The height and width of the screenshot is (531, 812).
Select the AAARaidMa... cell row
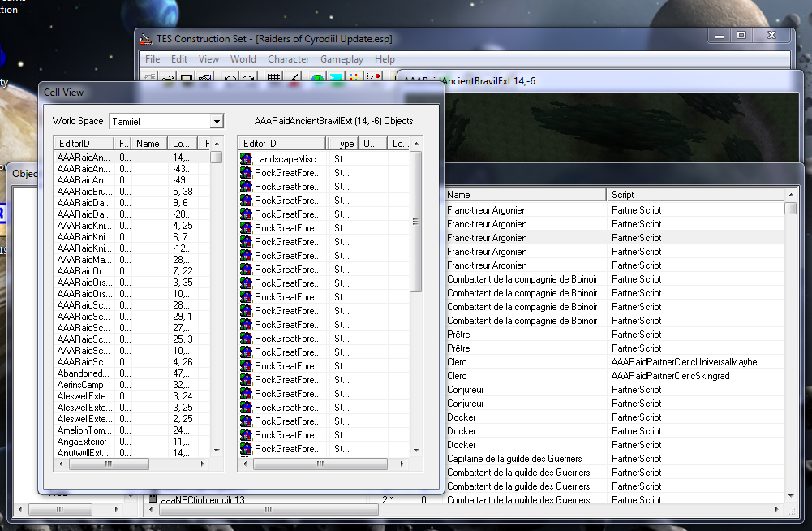click(x=132, y=260)
